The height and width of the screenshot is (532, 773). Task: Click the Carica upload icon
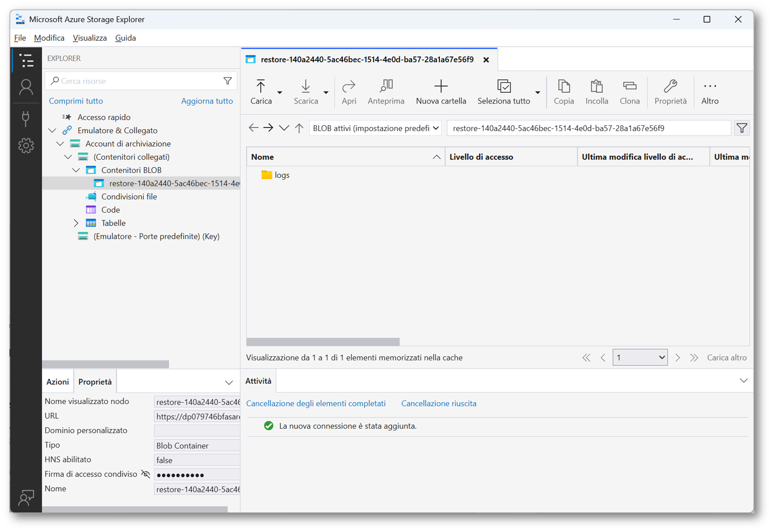(x=261, y=86)
